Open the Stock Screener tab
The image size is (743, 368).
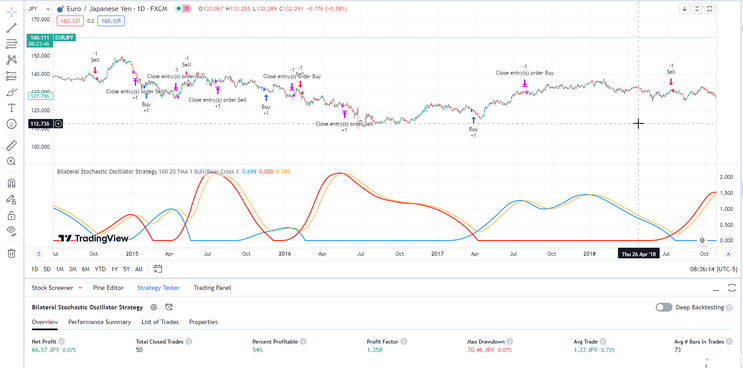[x=52, y=287]
